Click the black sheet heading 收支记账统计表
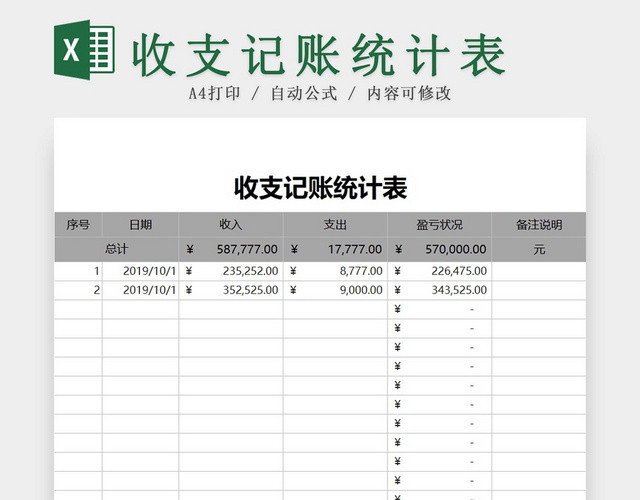This screenshot has width=640, height=500. pos(320,188)
